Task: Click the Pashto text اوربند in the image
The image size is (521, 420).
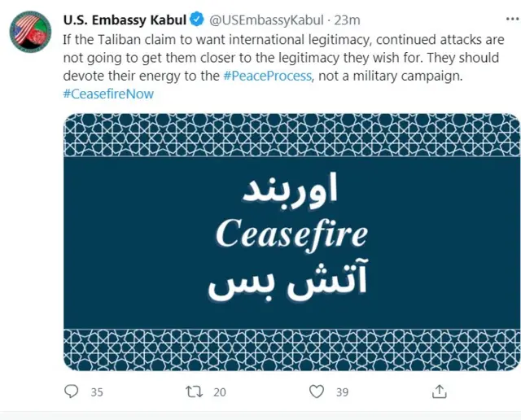Action: pyautogui.click(x=291, y=190)
